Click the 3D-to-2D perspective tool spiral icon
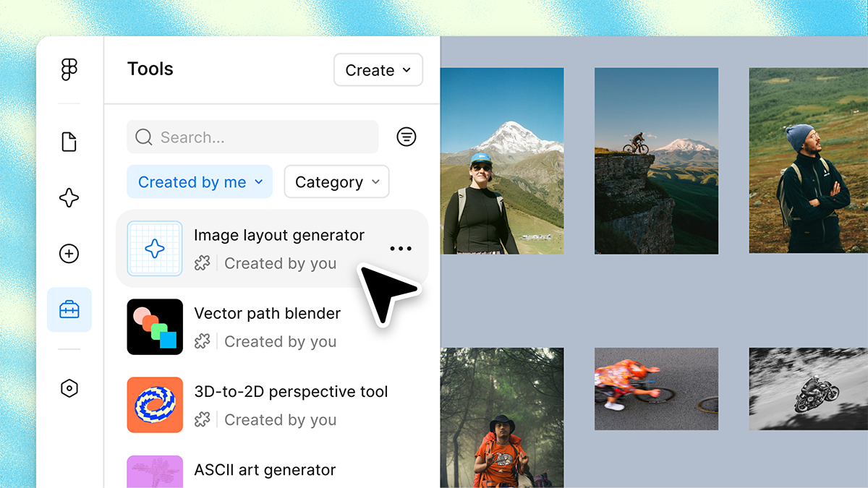 tap(155, 405)
